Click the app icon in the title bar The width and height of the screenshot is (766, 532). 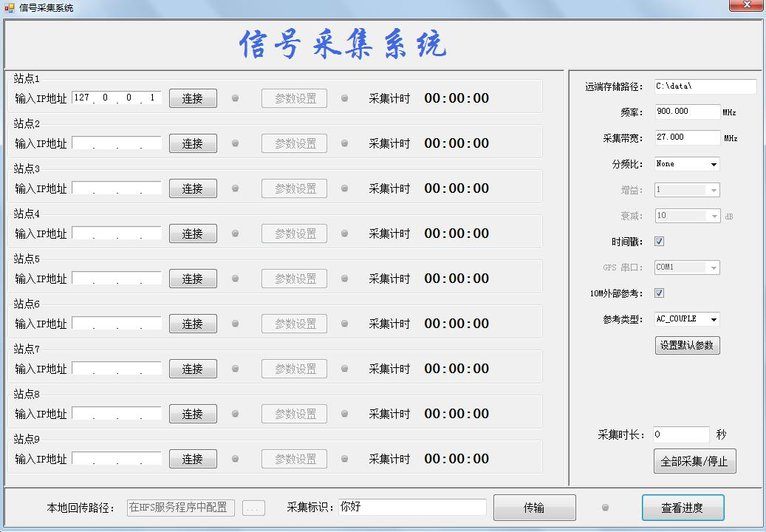coord(10,7)
